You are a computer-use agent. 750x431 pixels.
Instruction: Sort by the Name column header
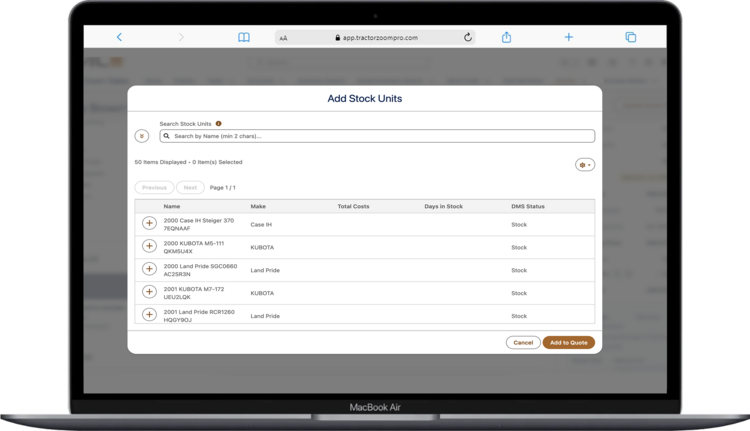tap(172, 206)
